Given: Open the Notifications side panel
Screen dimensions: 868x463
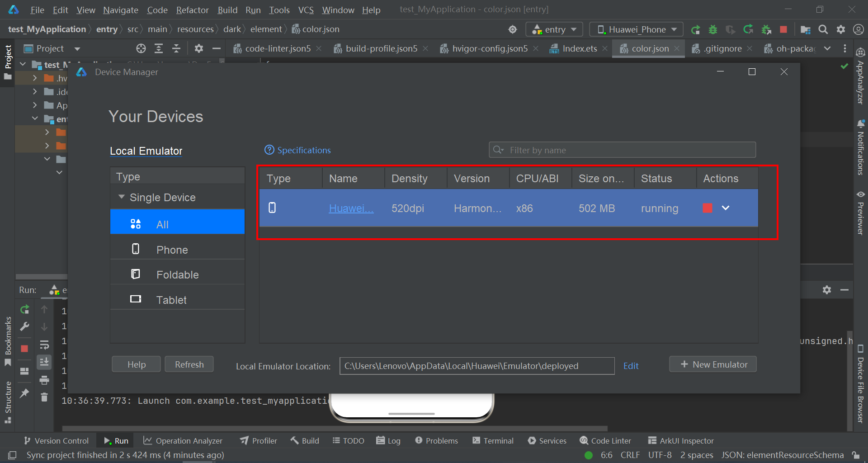Looking at the screenshot, I should pyautogui.click(x=860, y=147).
